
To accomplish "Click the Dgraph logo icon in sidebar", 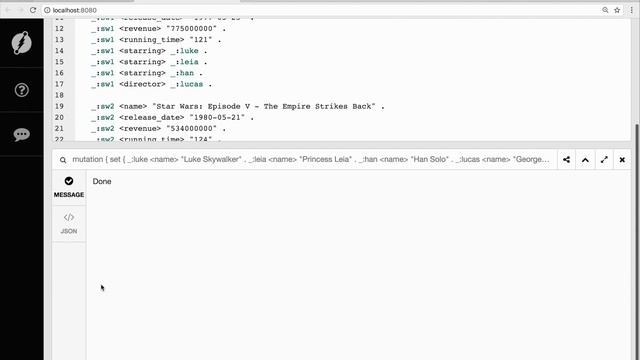I will click(22, 42).
